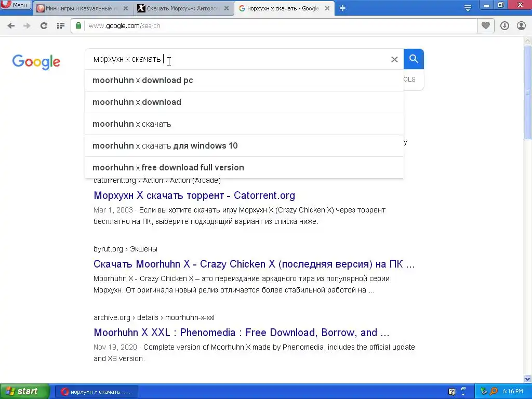Choose suggestion free download full version
The image size is (532, 399).
coord(244,167)
